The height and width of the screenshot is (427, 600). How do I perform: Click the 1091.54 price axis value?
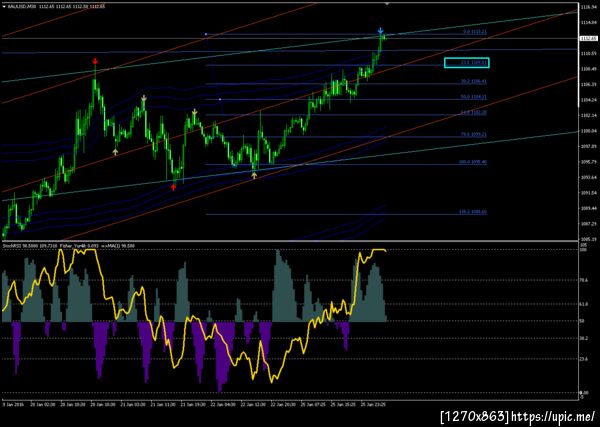click(587, 193)
